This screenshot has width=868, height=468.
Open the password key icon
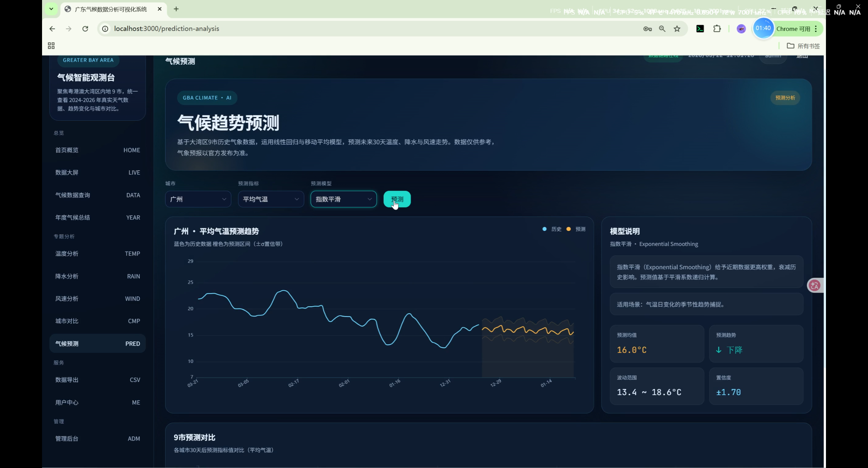coord(647,29)
